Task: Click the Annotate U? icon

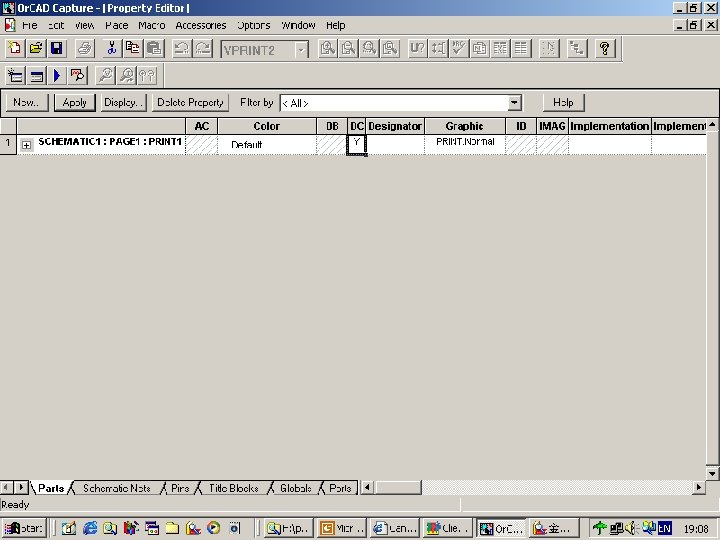Action: [x=417, y=48]
